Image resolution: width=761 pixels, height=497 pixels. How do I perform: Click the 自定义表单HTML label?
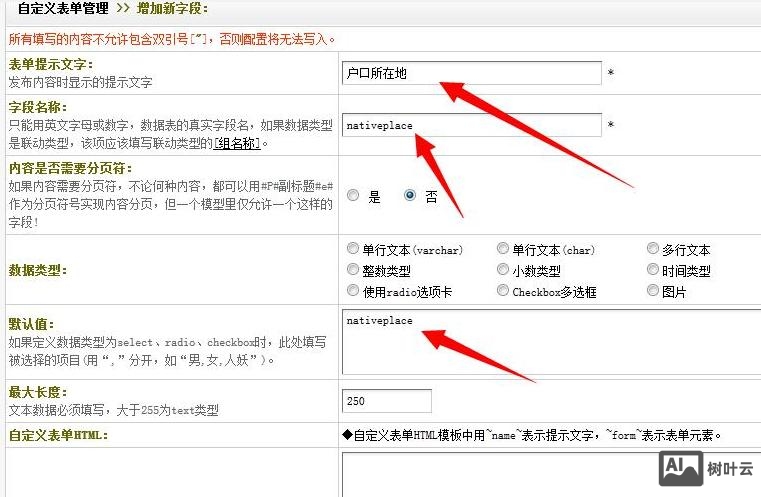click(x=58, y=435)
